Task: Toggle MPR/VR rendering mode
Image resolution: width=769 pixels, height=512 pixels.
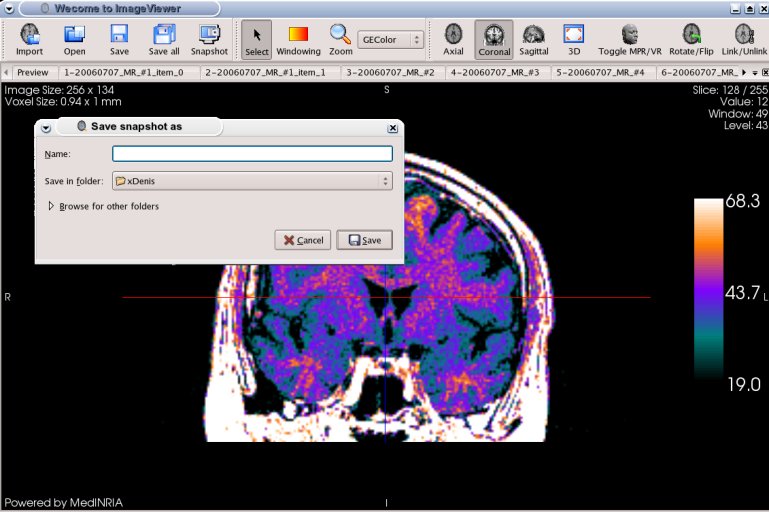Action: coord(629,39)
